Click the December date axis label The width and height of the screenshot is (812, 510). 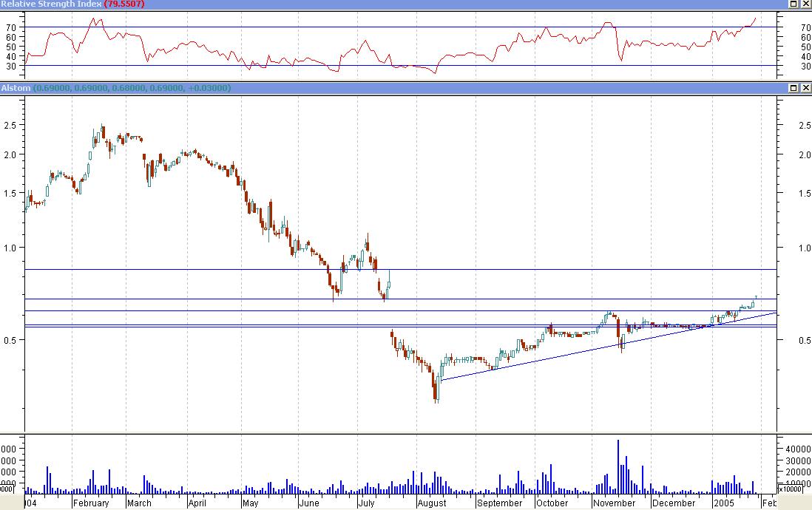tap(674, 503)
